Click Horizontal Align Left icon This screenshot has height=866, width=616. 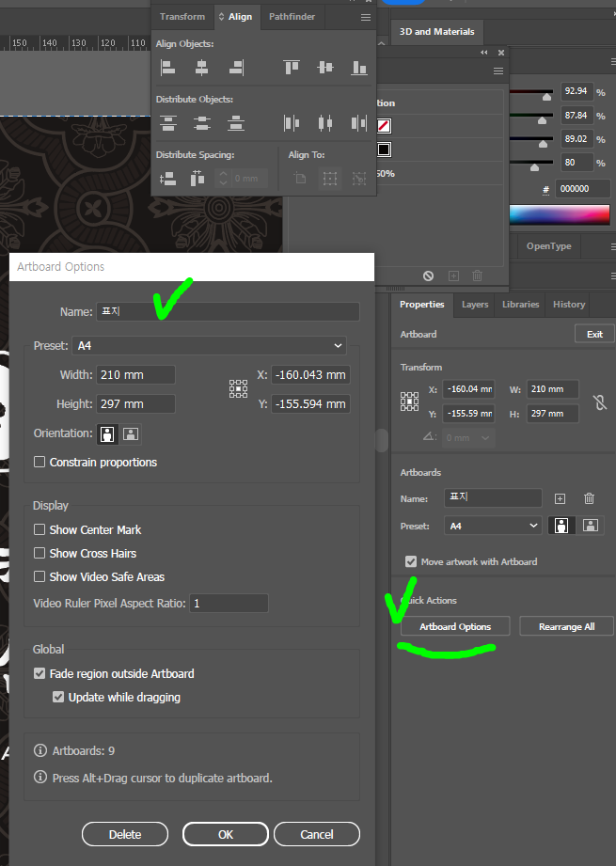pyautogui.click(x=168, y=68)
